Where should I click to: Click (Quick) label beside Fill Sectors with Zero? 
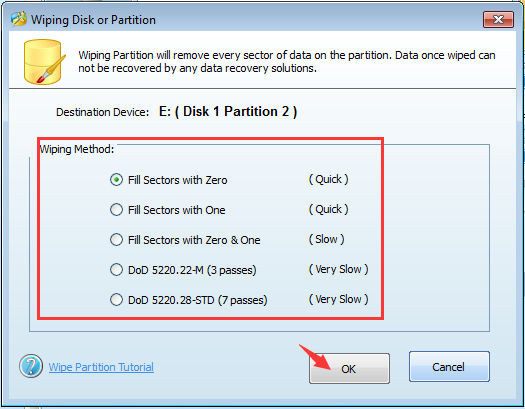tap(328, 179)
